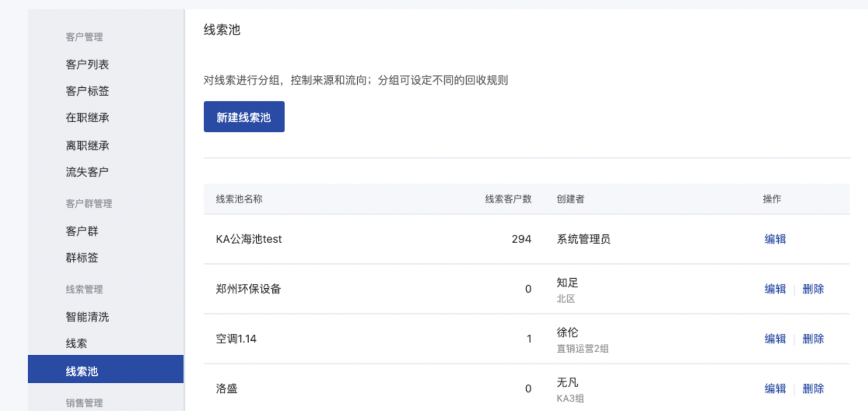Click the 郑州环保设备 pool name
868x411 pixels.
(248, 289)
